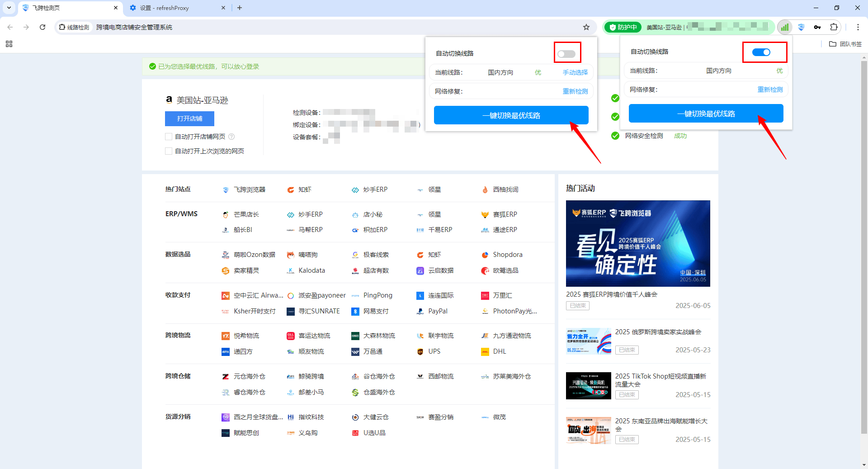
Task: Open Chrome's three-dot menu
Action: 858,27
